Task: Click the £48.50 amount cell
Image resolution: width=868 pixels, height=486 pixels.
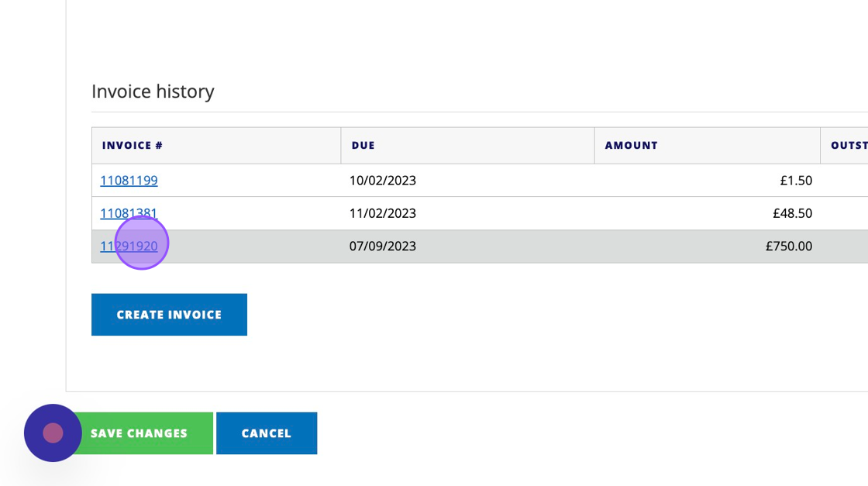Action: [791, 213]
